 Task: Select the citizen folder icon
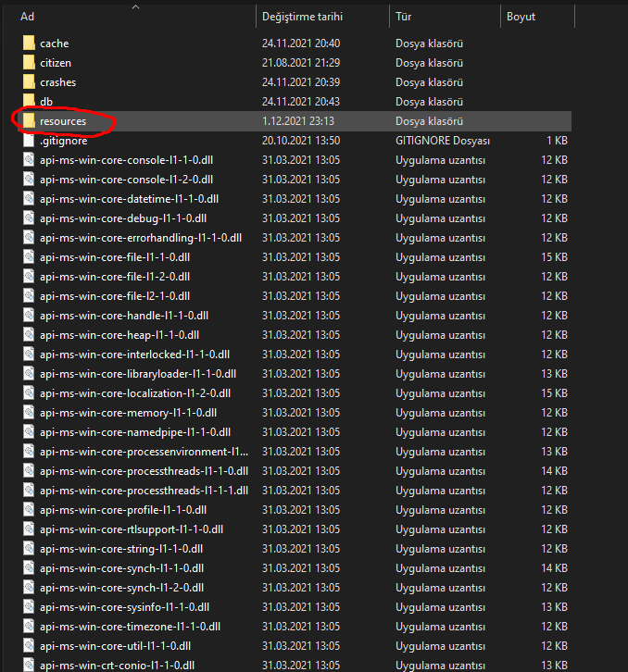(29, 63)
